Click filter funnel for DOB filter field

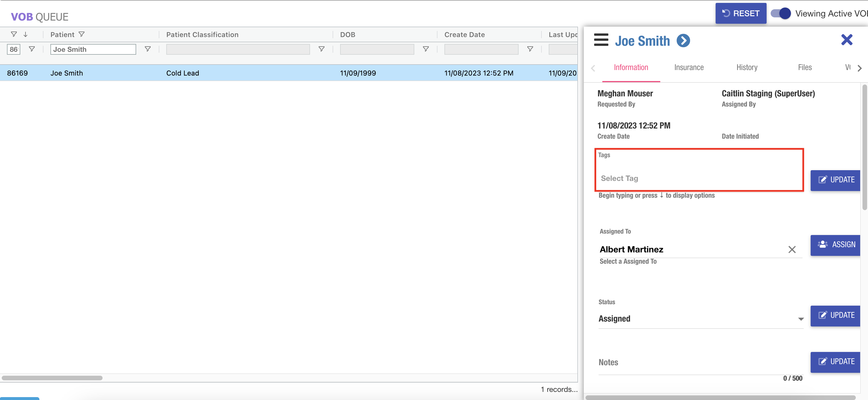[426, 49]
